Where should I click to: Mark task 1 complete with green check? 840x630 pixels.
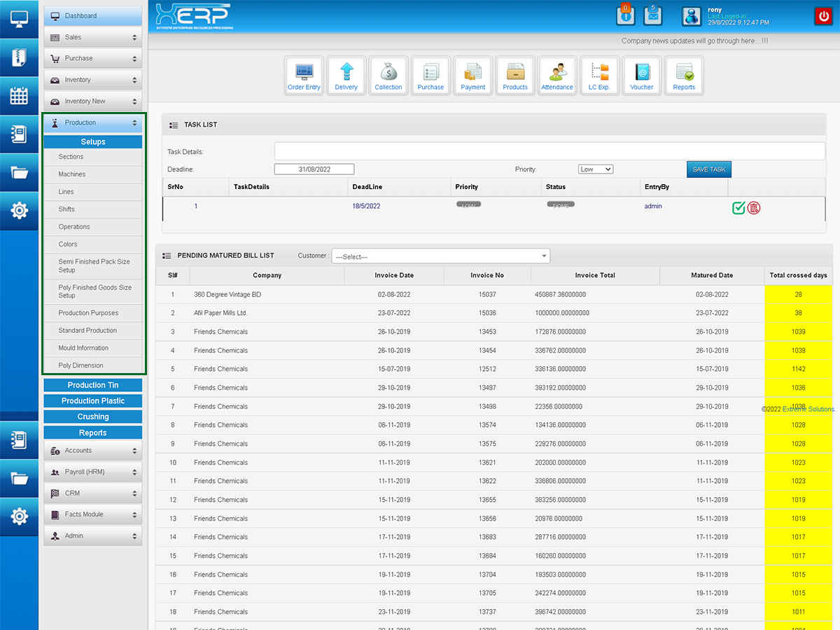[x=738, y=207]
